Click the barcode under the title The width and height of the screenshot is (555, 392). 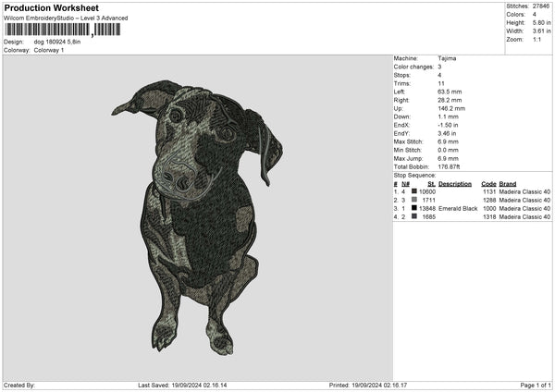pyautogui.click(x=63, y=30)
